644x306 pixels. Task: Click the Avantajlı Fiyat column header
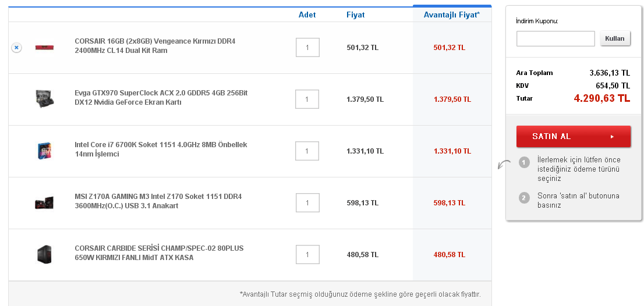point(452,15)
